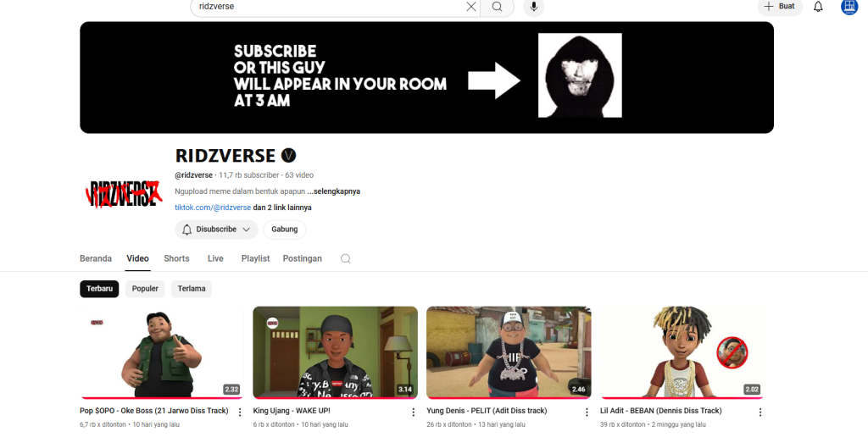868x443 pixels.
Task: Sort videos by Terlama
Action: click(192, 289)
